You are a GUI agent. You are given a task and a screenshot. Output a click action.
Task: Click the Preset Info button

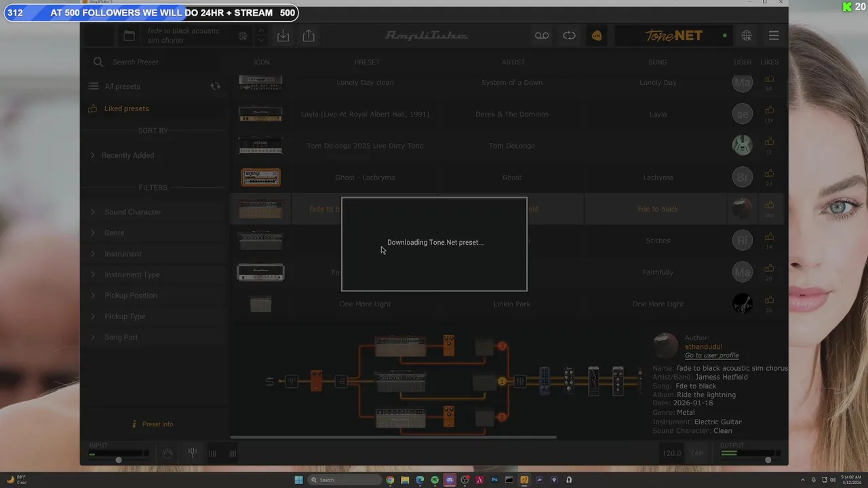tap(153, 424)
